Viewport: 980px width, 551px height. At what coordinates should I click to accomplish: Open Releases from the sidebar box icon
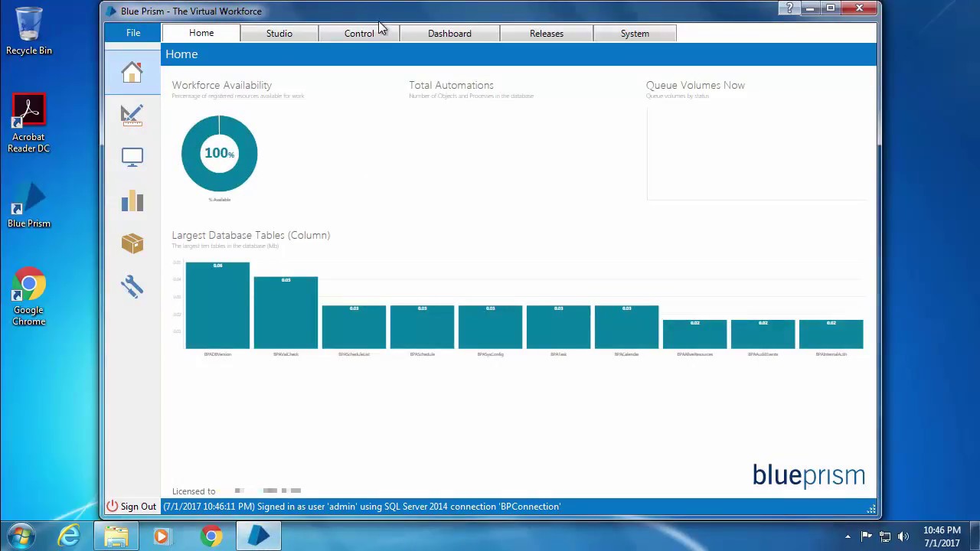(132, 243)
